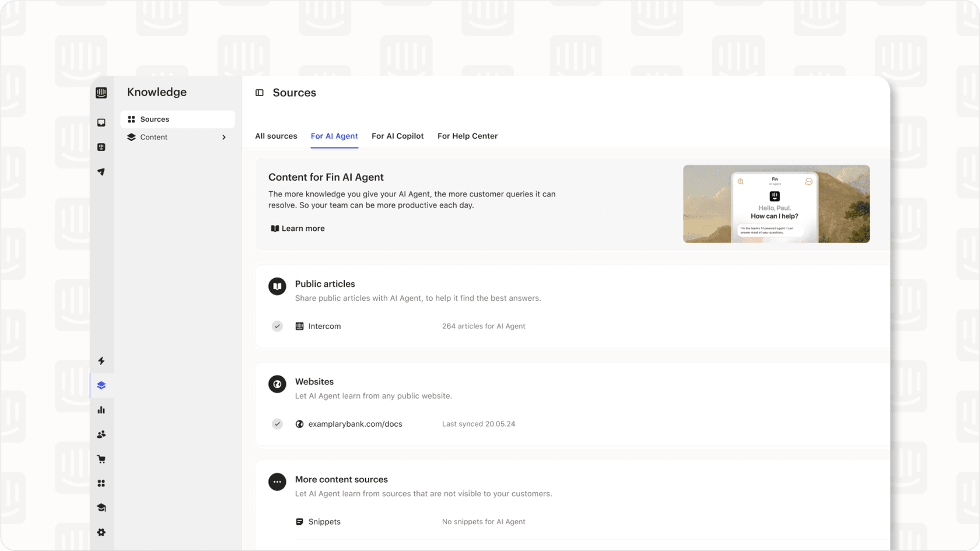980x551 pixels.
Task: Expand the Content menu chevron
Action: [224, 138]
